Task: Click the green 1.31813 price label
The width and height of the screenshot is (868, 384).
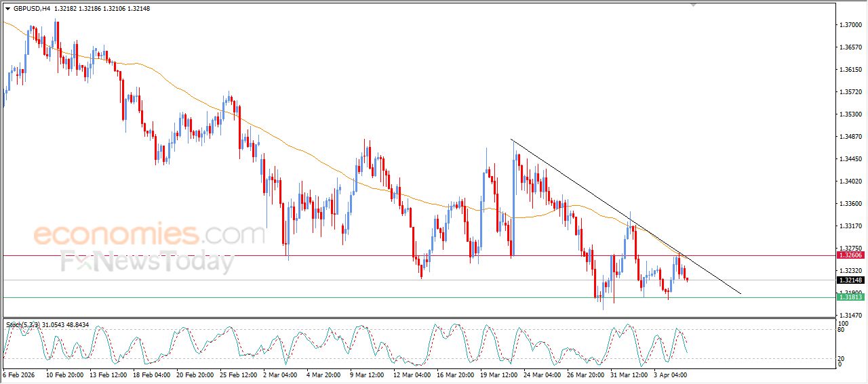Action: (850, 297)
